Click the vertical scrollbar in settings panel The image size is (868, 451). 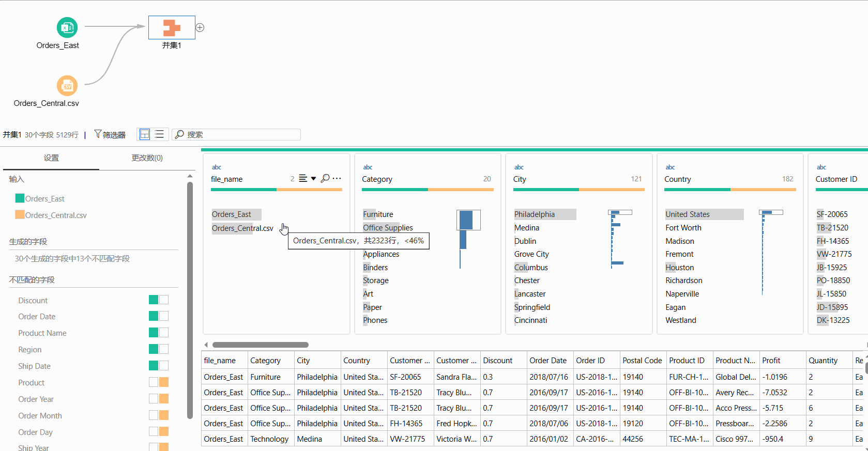[190, 300]
